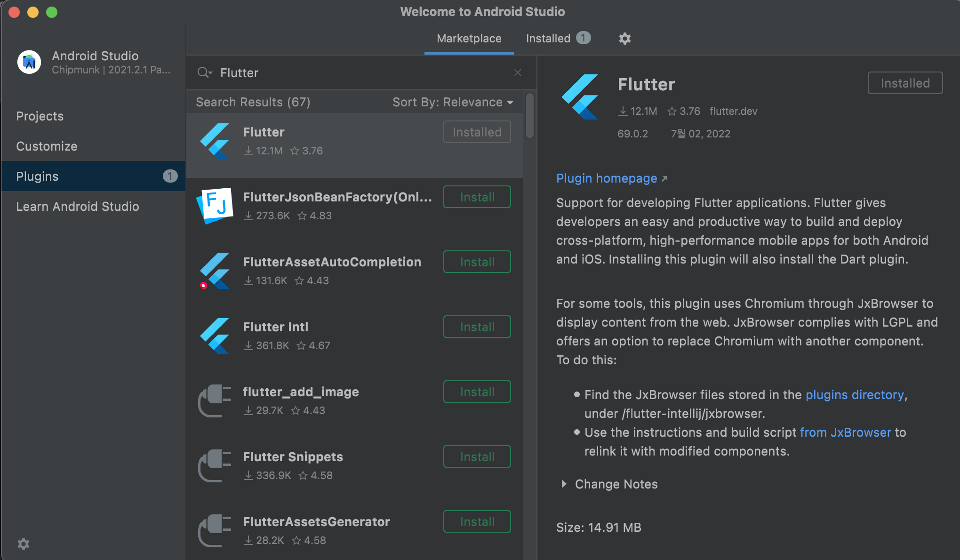Screen dimensions: 960x560
Task: Open the plugins directory link
Action: 855,394
